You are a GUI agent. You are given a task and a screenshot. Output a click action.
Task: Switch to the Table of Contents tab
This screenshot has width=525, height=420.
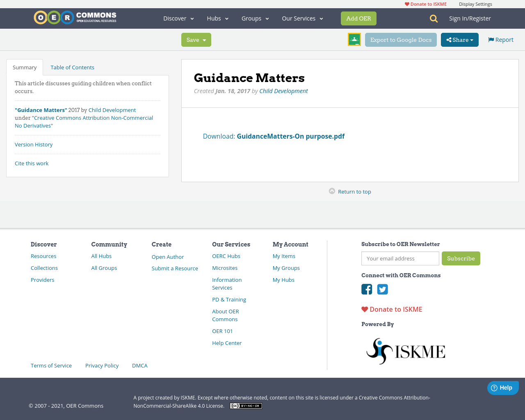click(72, 67)
